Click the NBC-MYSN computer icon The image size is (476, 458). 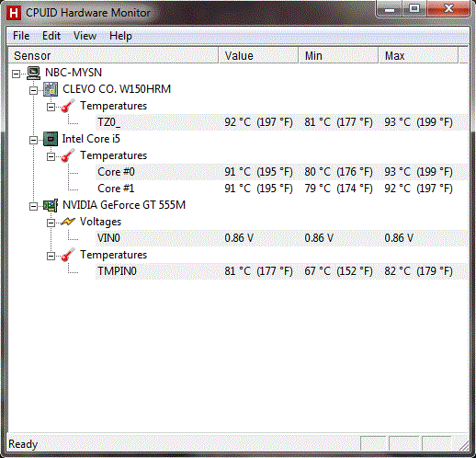(x=33, y=73)
